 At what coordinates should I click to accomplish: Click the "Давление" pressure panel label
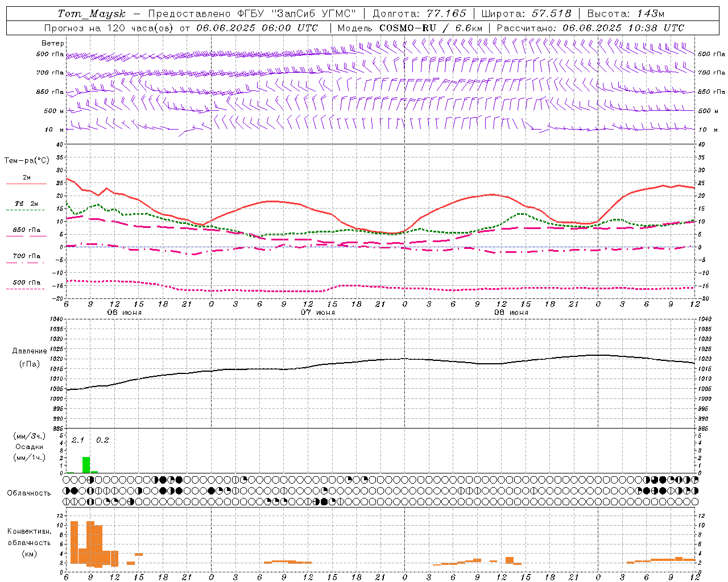click(x=30, y=351)
